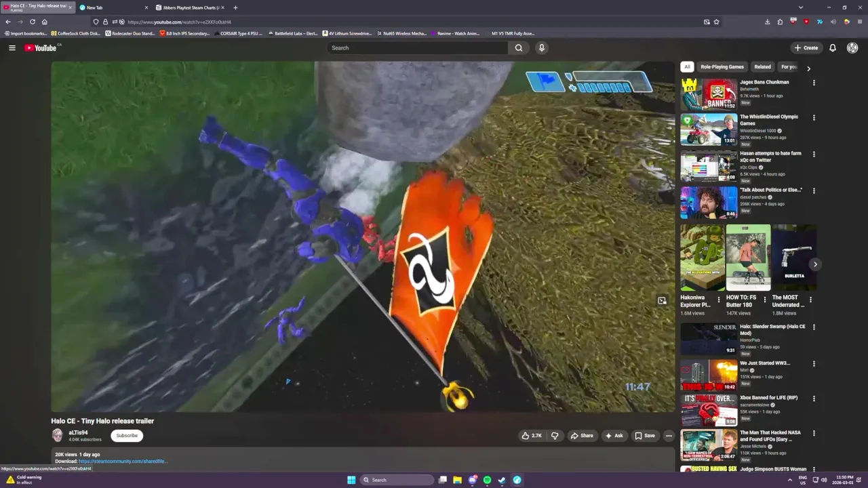868x488 pixels.
Task: Show next Shorts with the shelf arrow
Action: click(815, 264)
